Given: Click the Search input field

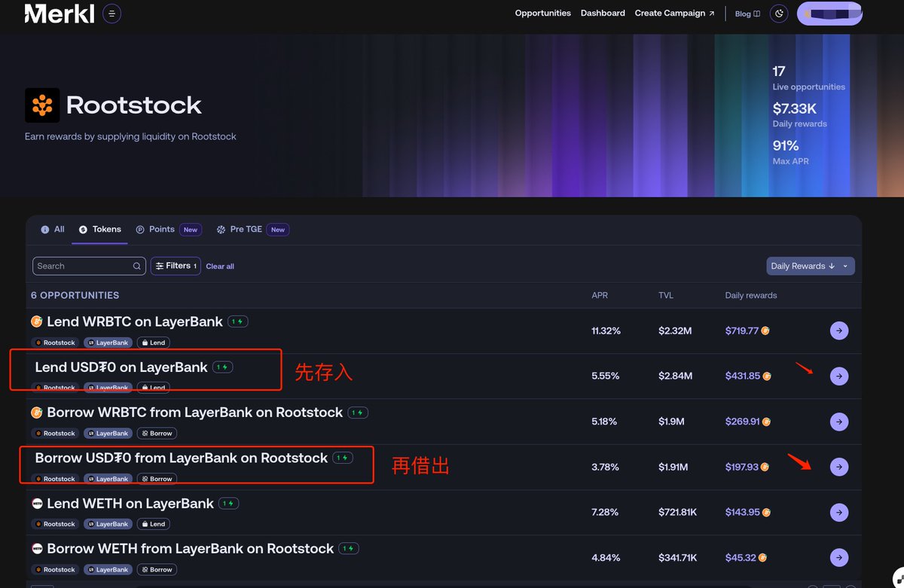Looking at the screenshot, I should [x=83, y=266].
